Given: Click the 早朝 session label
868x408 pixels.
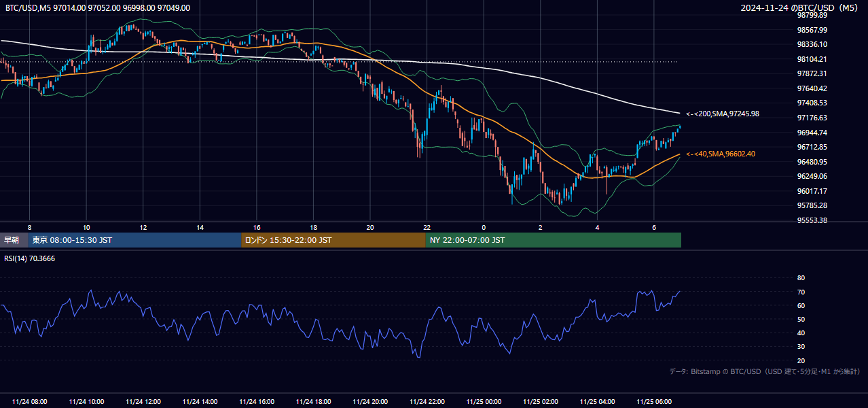Looking at the screenshot, I should coord(12,240).
